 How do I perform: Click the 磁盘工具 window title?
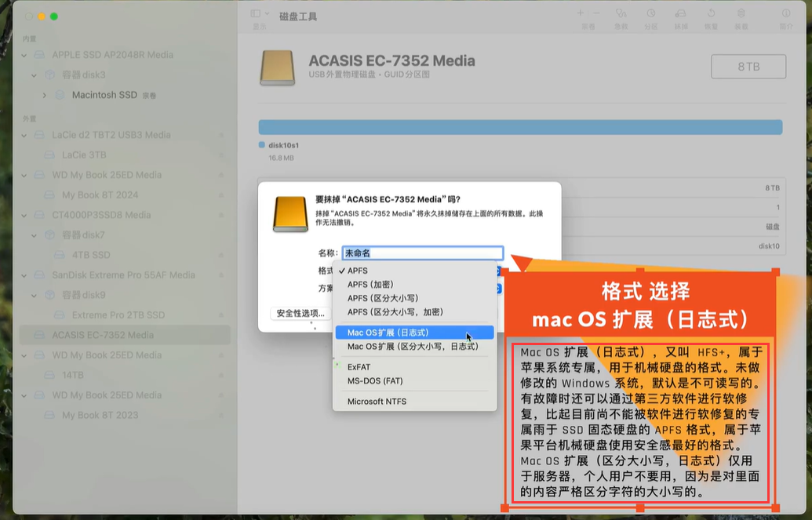298,16
